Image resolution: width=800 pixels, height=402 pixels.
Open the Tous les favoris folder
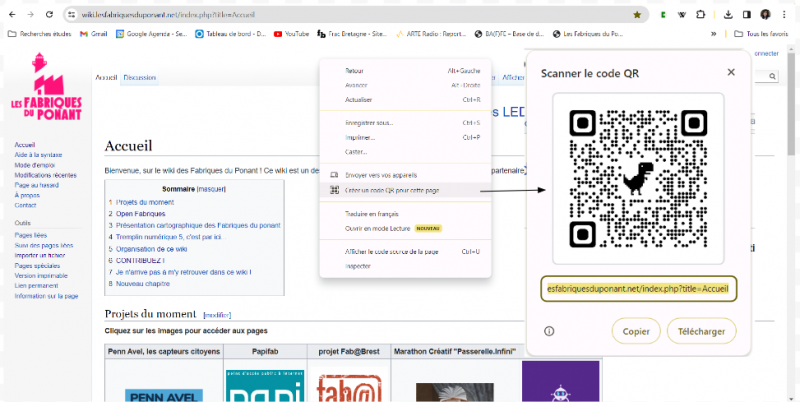[760, 34]
